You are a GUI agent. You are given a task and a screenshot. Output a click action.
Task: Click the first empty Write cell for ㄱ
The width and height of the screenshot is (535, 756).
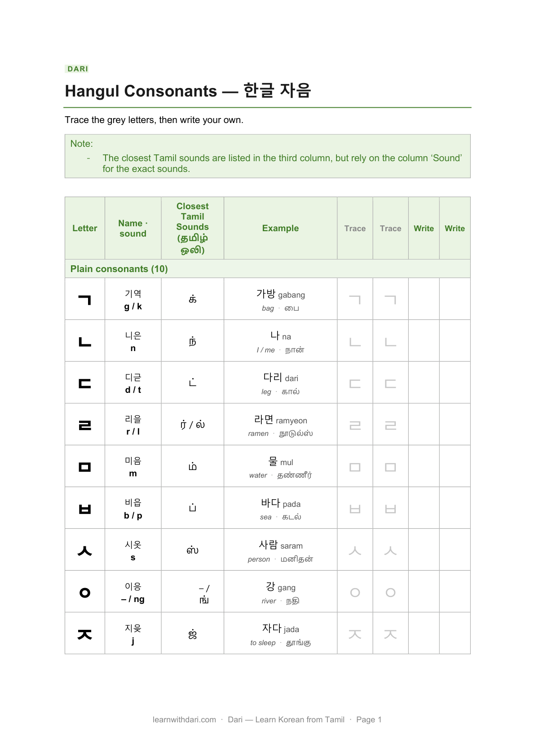point(424,299)
